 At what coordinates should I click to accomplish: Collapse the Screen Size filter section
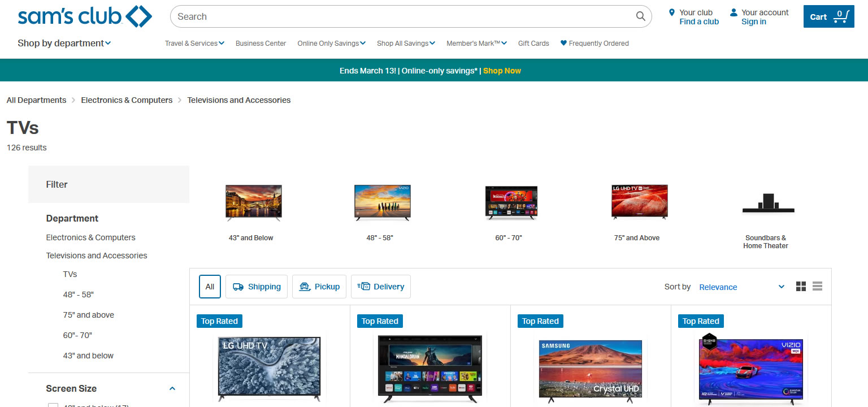pos(172,388)
